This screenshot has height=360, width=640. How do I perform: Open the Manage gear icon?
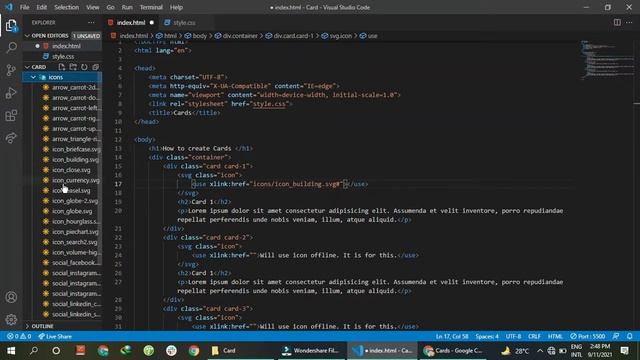[11, 319]
